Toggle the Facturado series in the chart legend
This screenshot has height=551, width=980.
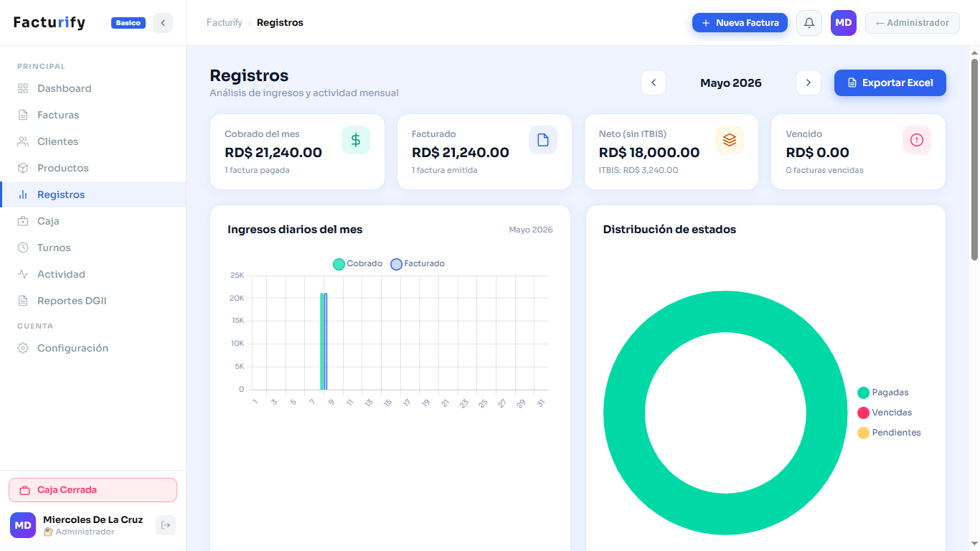(418, 264)
